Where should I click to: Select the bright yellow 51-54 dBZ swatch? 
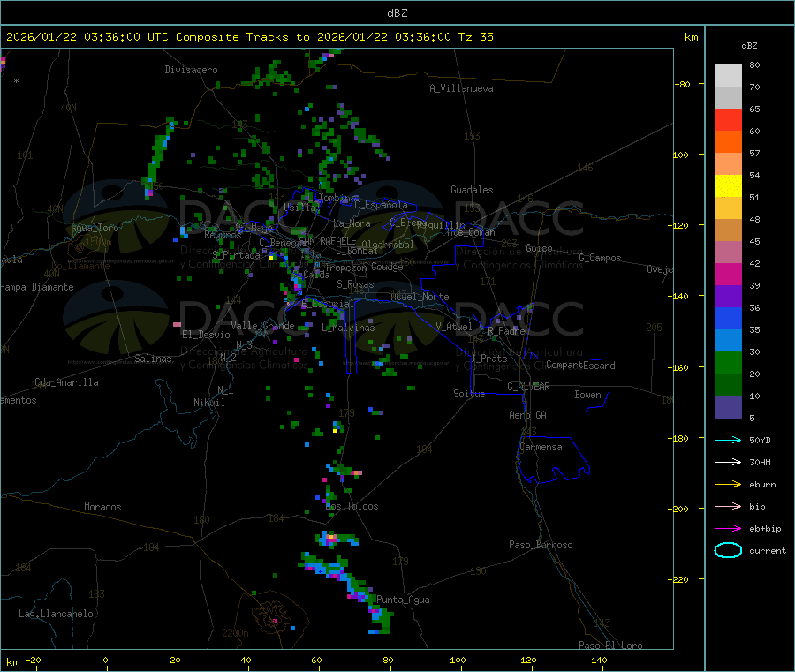pos(728,186)
